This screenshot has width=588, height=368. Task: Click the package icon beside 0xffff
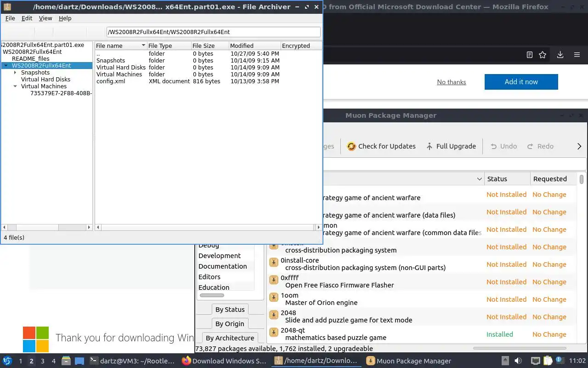[273, 279]
